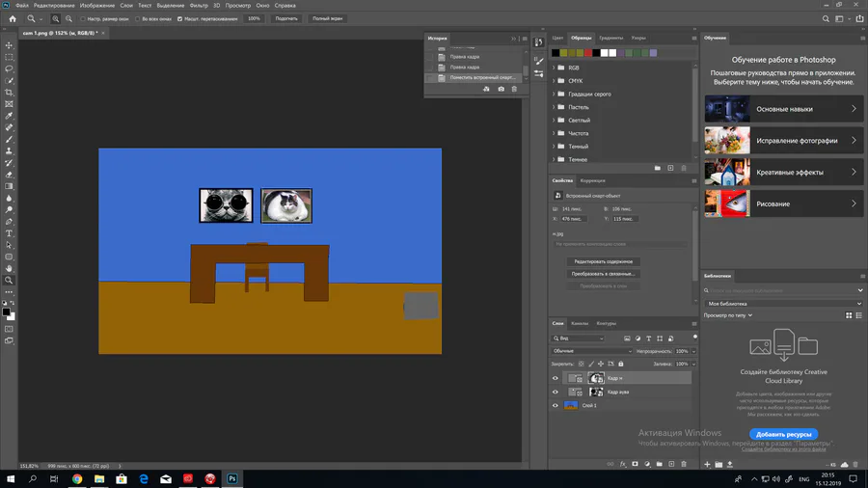Open the 'Файл' menu
This screenshot has width=868, height=488.
tap(22, 6)
